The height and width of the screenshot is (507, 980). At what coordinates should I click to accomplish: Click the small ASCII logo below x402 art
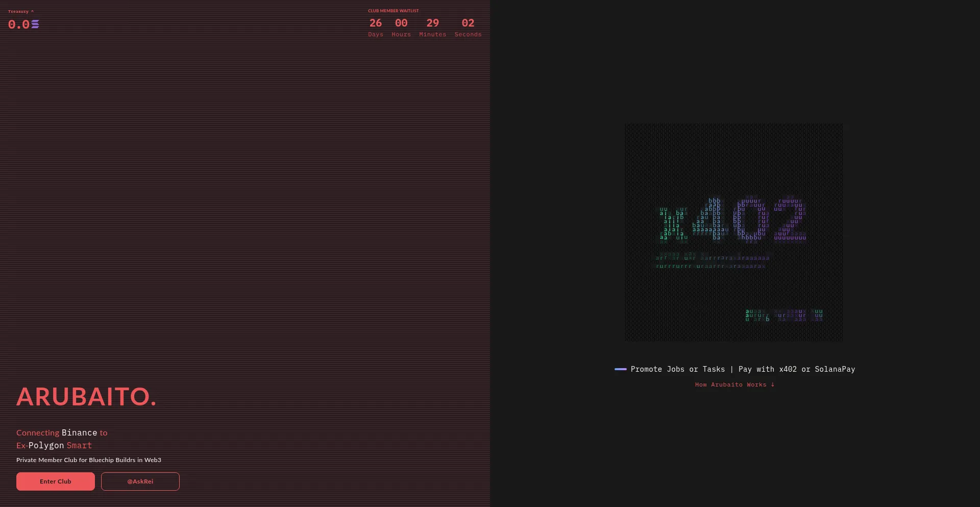click(x=783, y=315)
